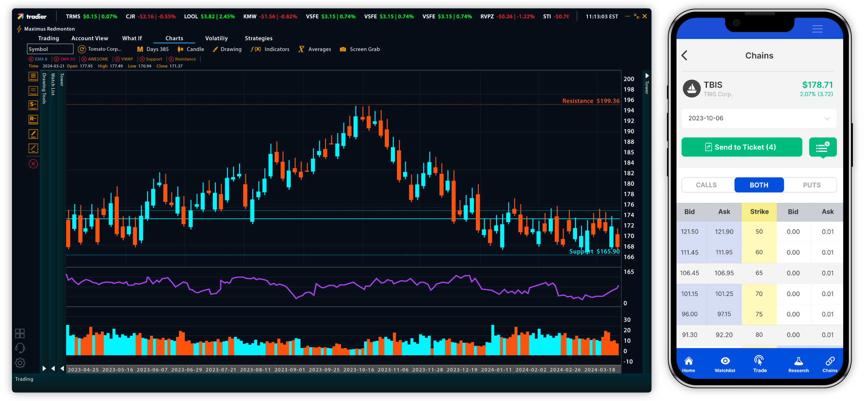Pick the S- Support line tool
Image resolution: width=868 pixels, height=401 pixels.
coord(33,105)
